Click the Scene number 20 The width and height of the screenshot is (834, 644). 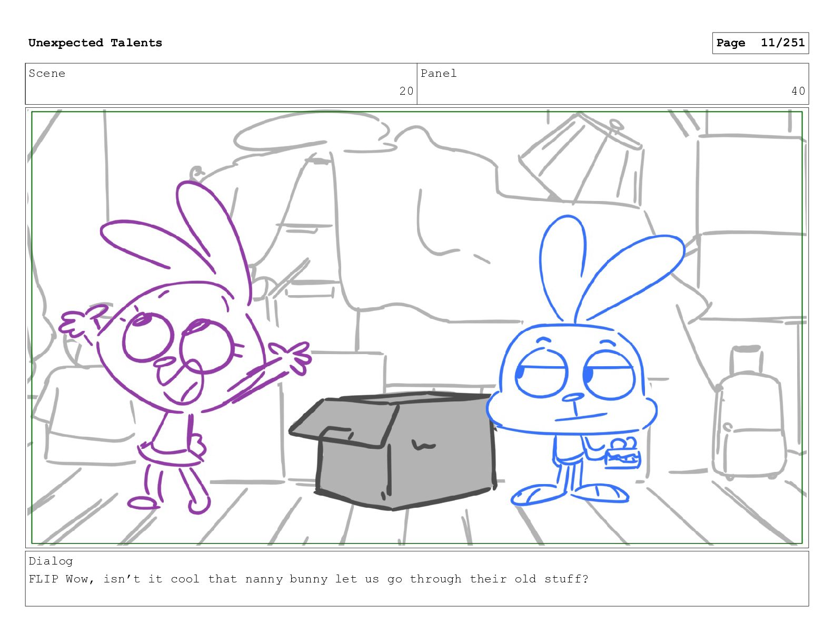406,91
